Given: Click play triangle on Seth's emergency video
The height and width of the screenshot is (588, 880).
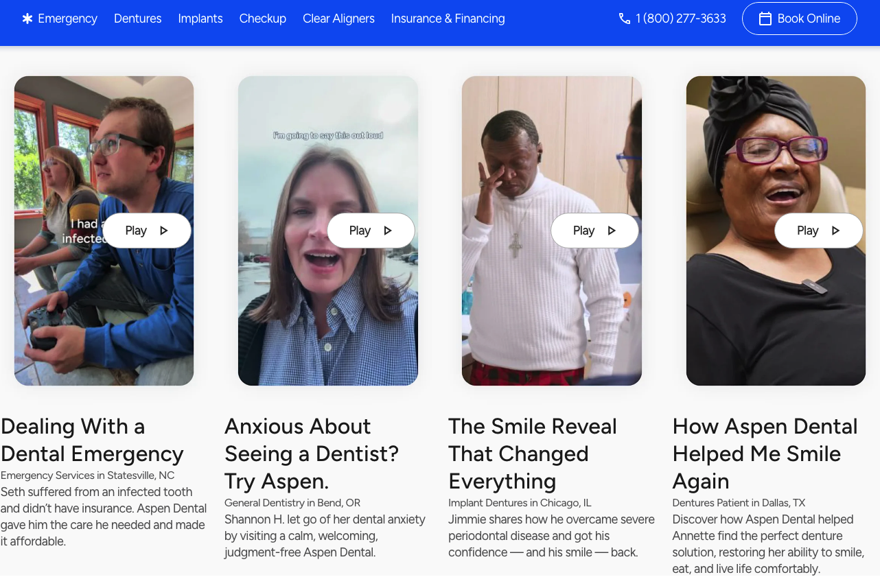Looking at the screenshot, I should click(x=164, y=231).
